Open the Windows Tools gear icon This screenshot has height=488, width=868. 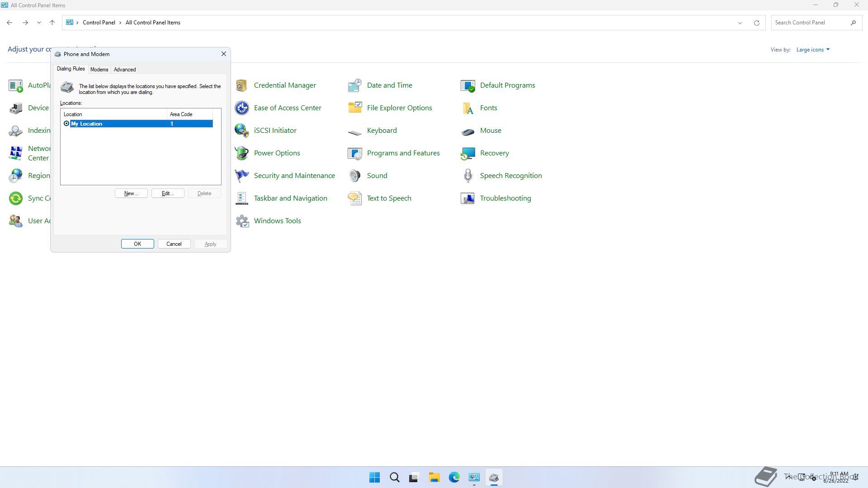(x=242, y=221)
